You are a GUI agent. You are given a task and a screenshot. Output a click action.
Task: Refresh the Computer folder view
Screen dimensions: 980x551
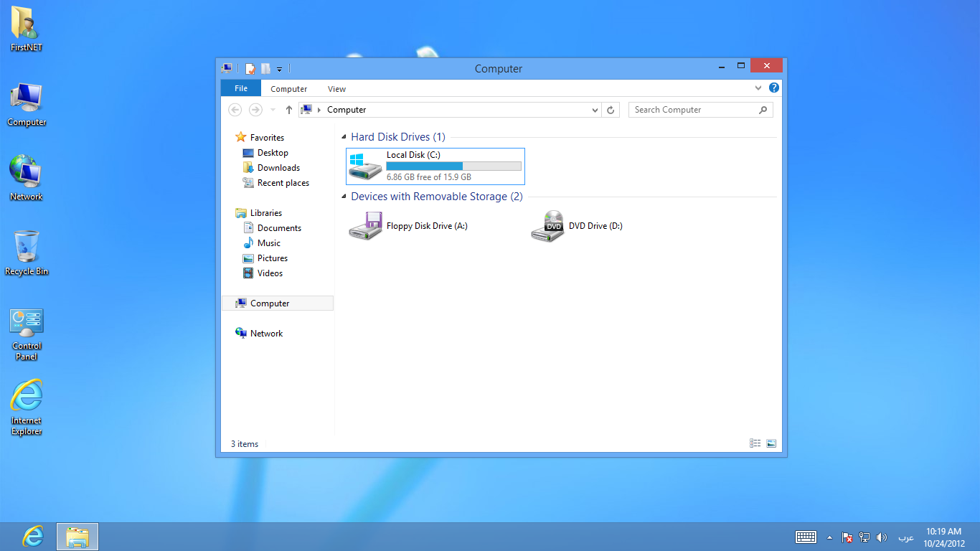click(x=611, y=110)
